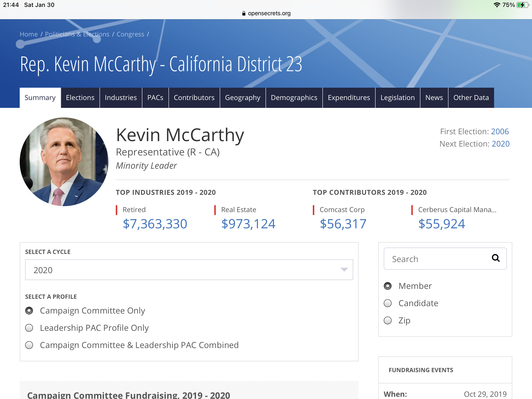
Task: Click the dropdown arrow in cycle selector
Action: [344, 270]
